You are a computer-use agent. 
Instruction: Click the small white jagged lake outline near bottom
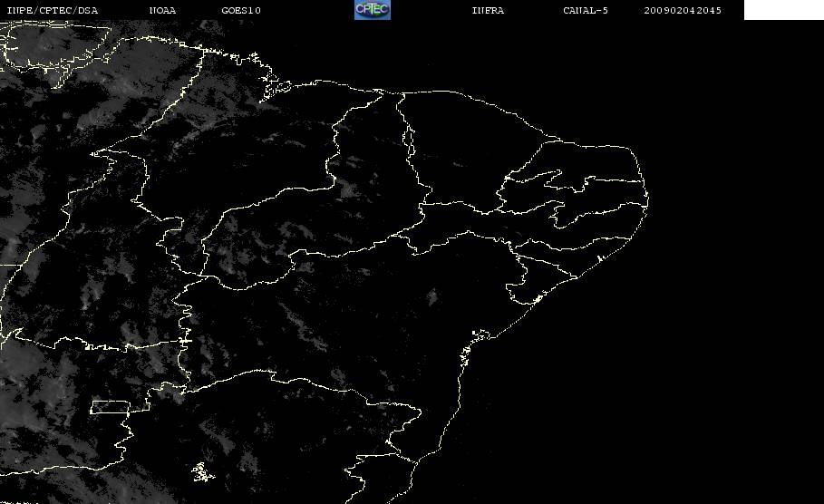pos(202,472)
